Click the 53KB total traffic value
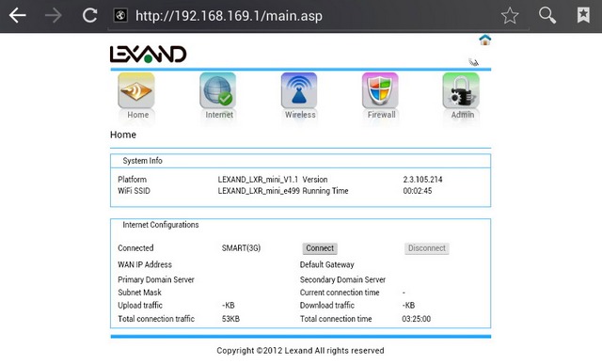602x364 pixels. (x=230, y=319)
